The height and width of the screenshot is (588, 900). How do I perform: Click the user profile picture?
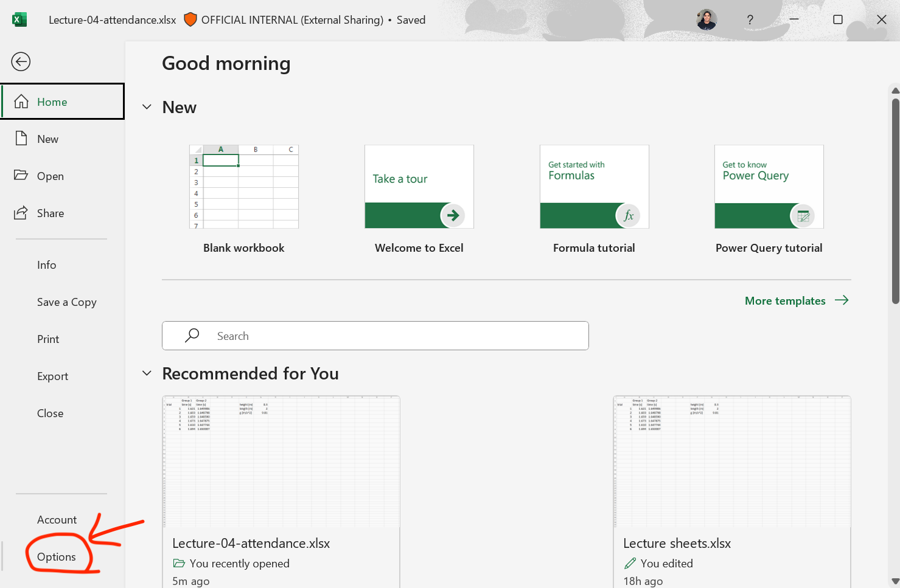[x=706, y=20]
